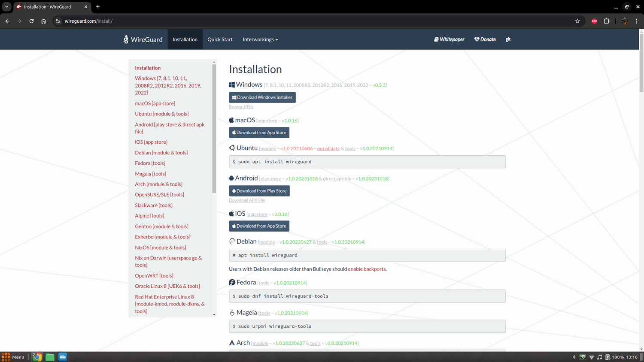Click the sudo urpmi wireguard-tools box

(x=367, y=326)
